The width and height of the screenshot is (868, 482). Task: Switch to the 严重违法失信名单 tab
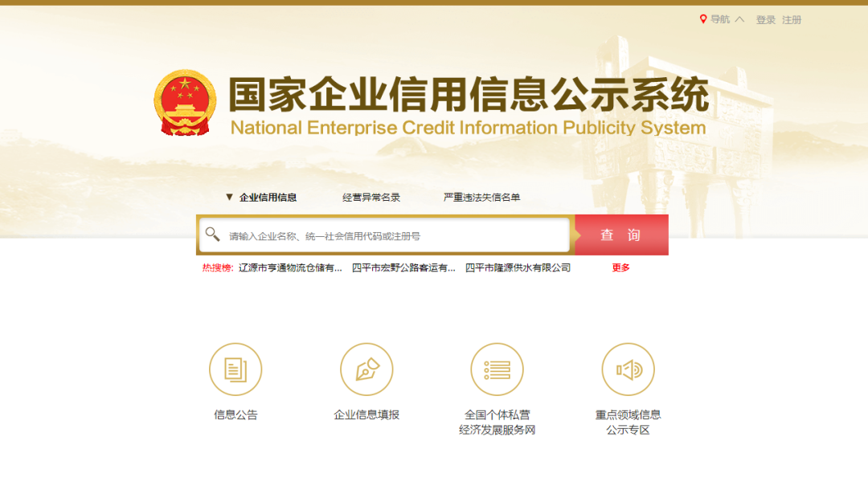481,198
